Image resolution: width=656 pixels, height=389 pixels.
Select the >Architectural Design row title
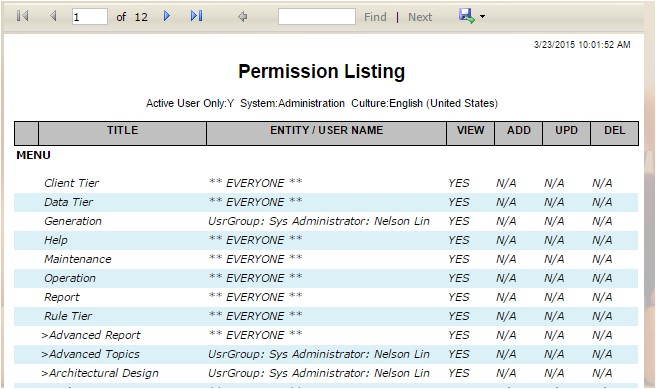coord(100,373)
